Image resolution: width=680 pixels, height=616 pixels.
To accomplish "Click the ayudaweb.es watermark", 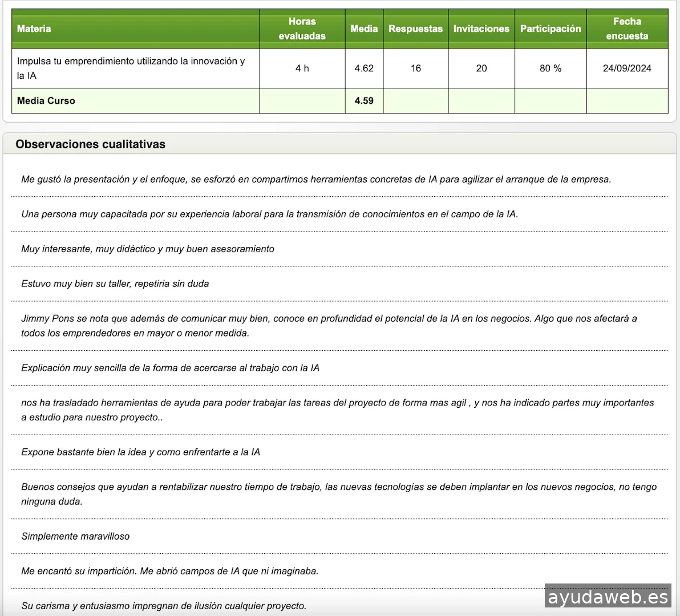I will [608, 597].
